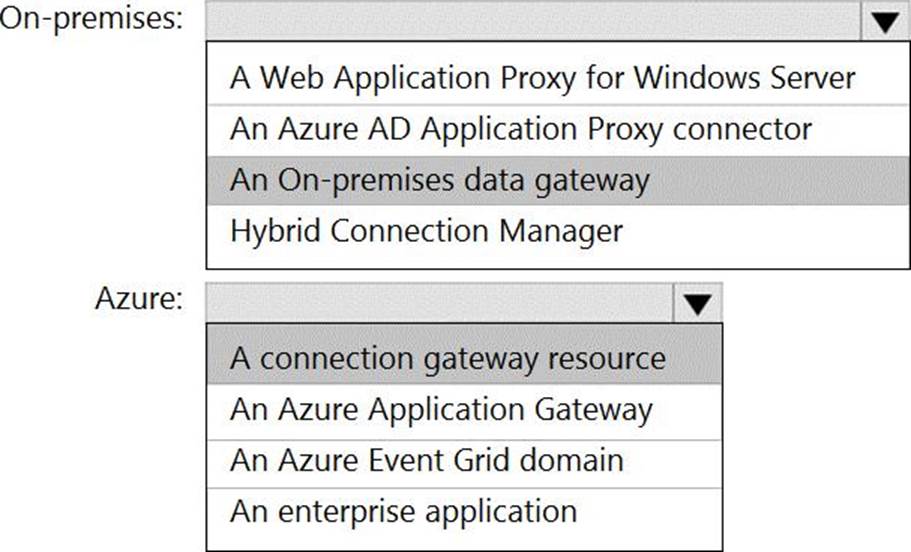Screen dimensions: 911x552
Task: Click the On-premises combo box field
Action: 532,22
